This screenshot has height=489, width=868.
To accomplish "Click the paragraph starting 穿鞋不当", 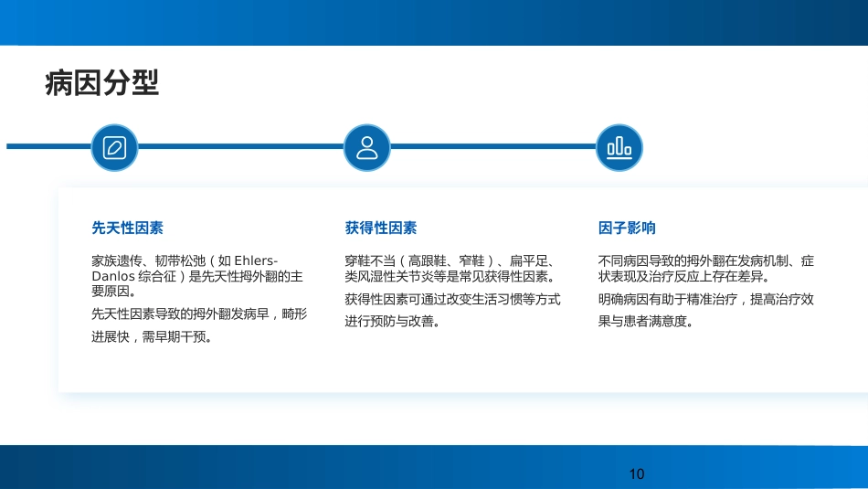I will click(450, 269).
